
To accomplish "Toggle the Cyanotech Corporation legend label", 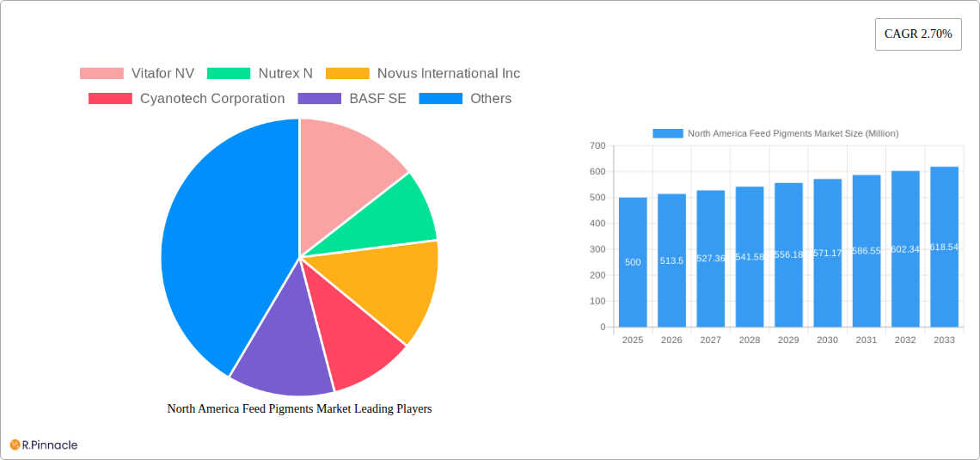I will tap(212, 99).
